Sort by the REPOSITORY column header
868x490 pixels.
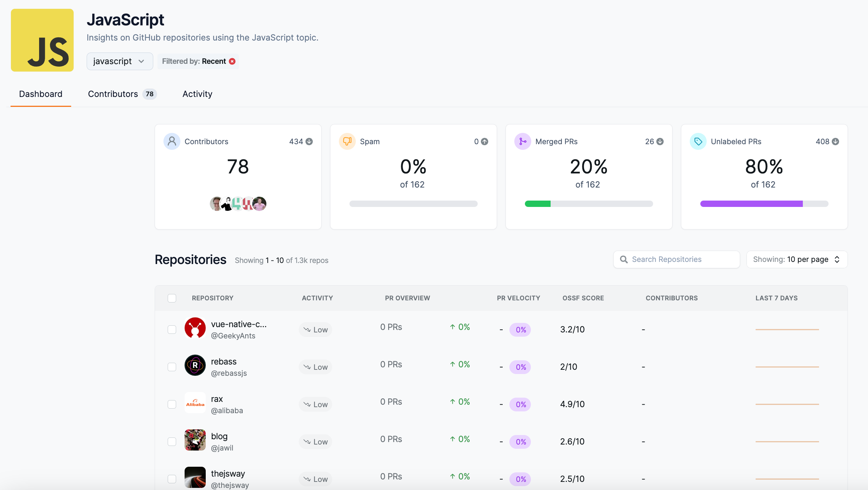point(213,298)
